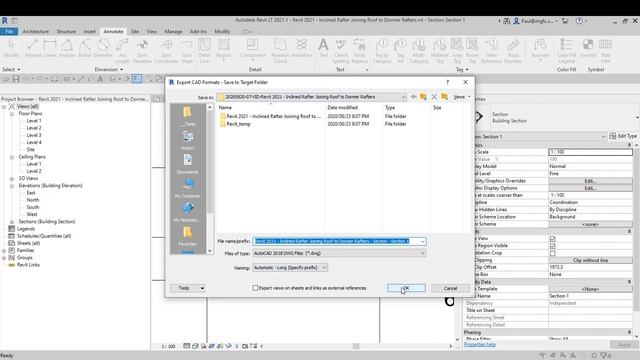This screenshot has width=640, height=360.
Task: Open the Tools dropdown button
Action: click(188, 288)
